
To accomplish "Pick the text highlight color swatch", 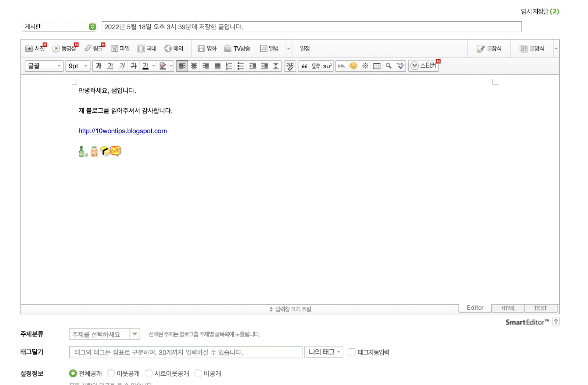I will (163, 66).
